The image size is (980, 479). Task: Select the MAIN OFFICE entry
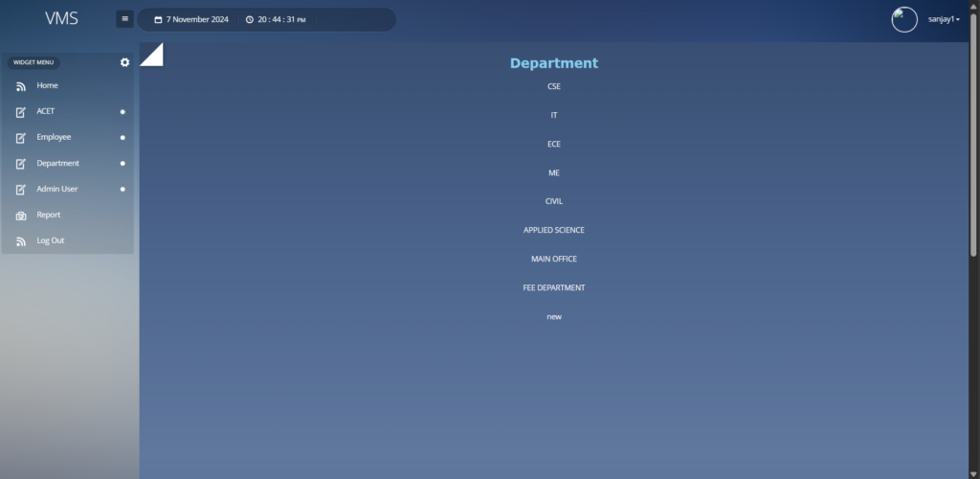tap(554, 259)
